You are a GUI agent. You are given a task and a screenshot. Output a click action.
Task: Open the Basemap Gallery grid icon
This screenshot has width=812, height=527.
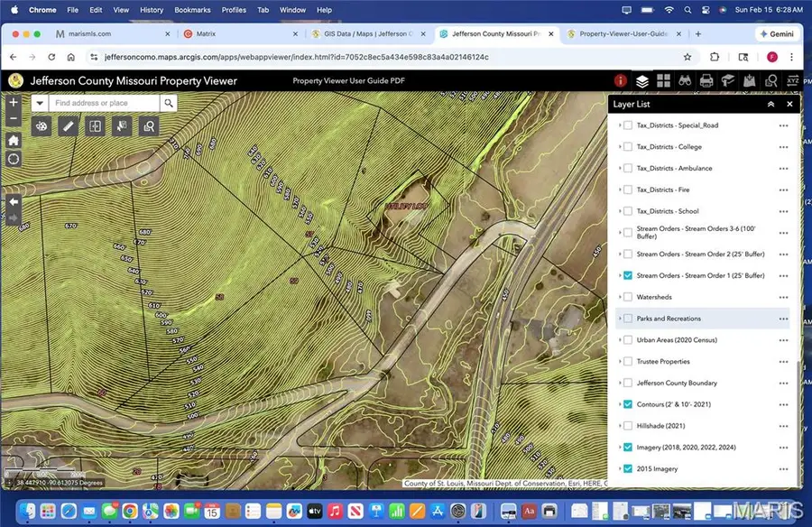(x=663, y=81)
